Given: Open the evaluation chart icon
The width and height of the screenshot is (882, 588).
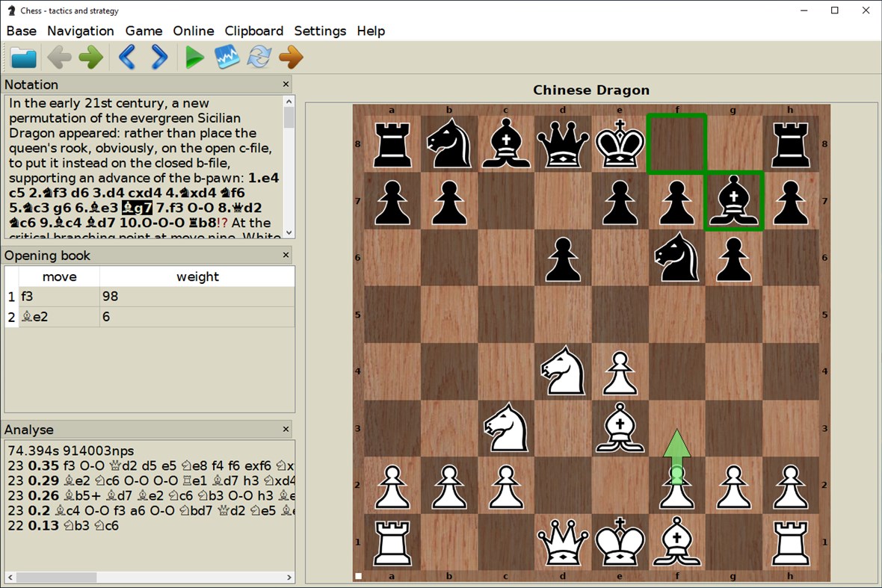Looking at the screenshot, I should (x=226, y=57).
